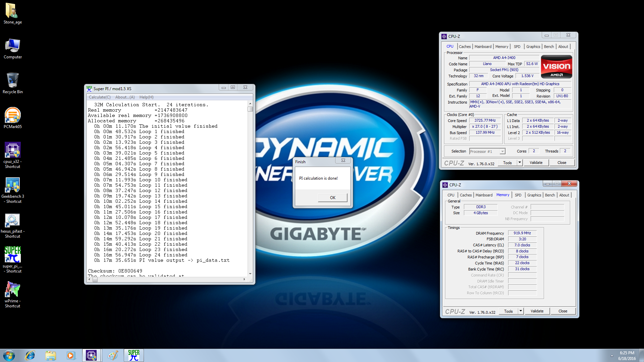Click Validate button in bottom CPU-Z
This screenshot has width=644, height=362.
(x=537, y=311)
